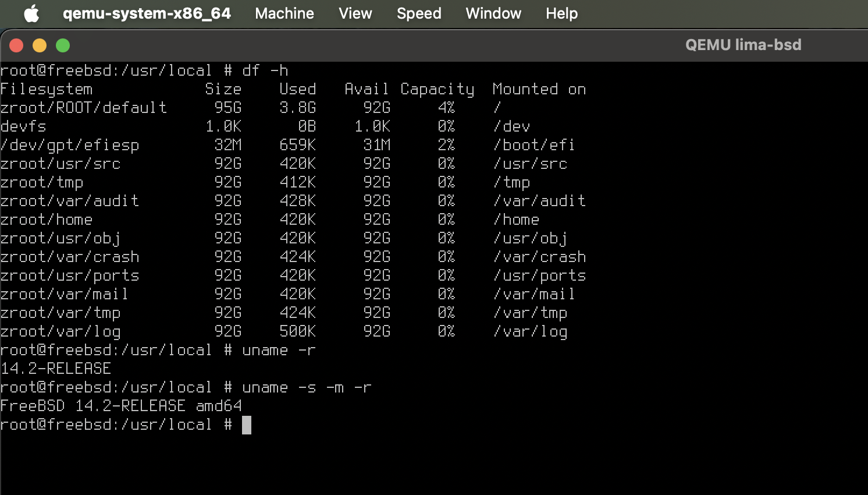
Task: Click the 4% capacity value
Action: [447, 108]
